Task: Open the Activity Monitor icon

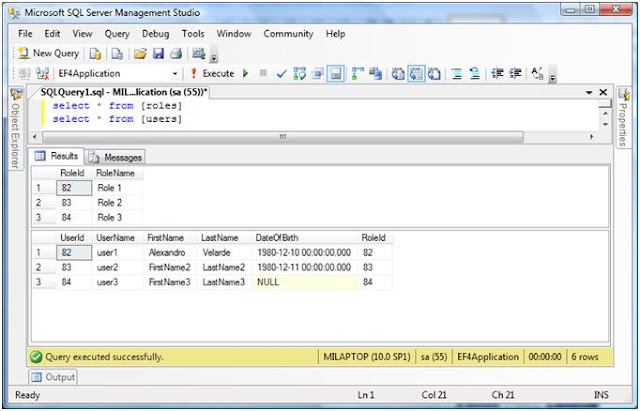Action: click(199, 53)
